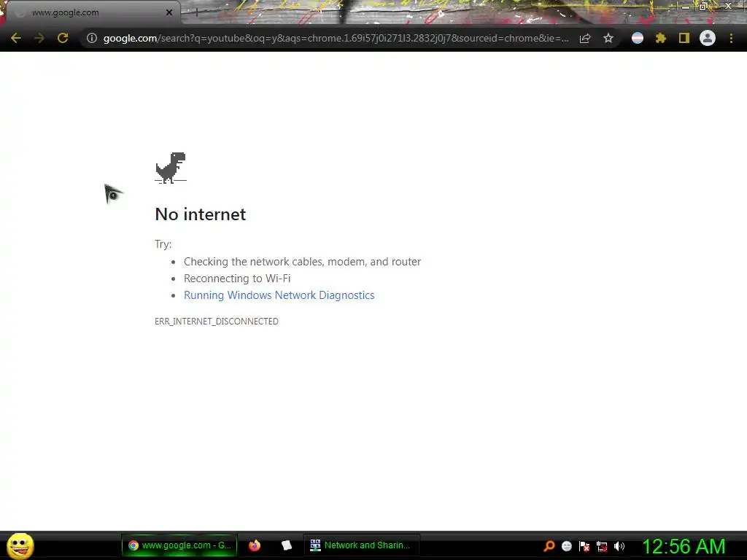Open the disconnected network tray icon
The height and width of the screenshot is (560, 747).
(x=602, y=546)
